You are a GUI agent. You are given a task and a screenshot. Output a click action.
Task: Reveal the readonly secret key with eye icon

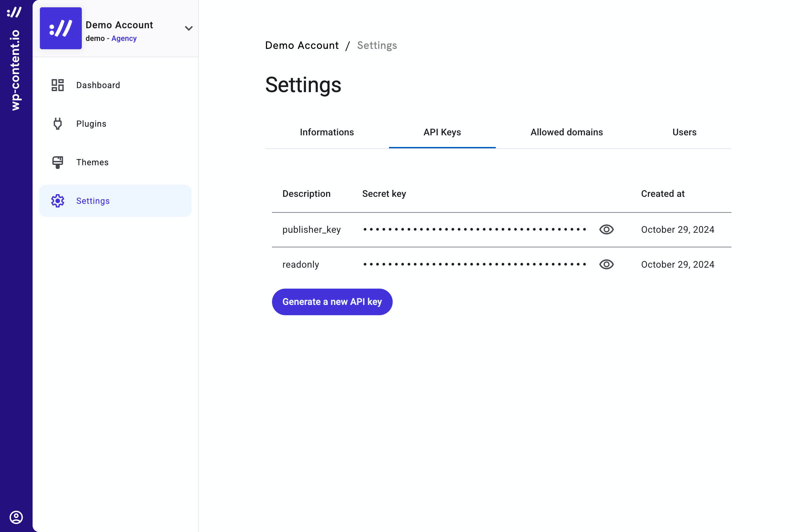click(606, 264)
